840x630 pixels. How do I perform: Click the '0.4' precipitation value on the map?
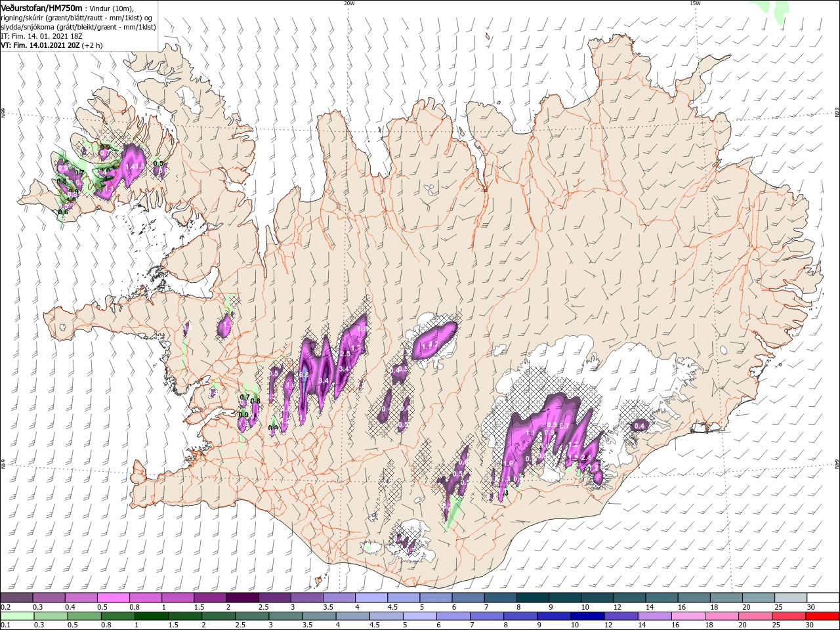coord(639,427)
